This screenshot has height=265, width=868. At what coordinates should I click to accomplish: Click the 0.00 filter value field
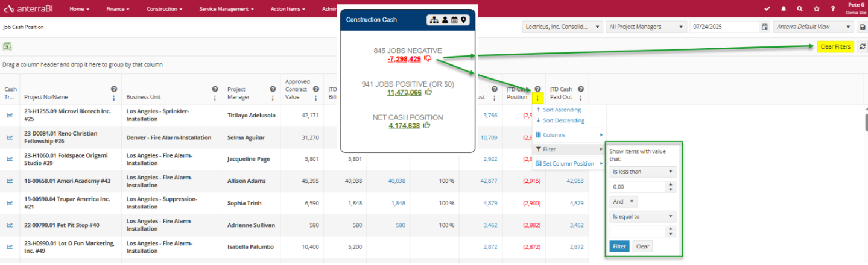pos(638,187)
